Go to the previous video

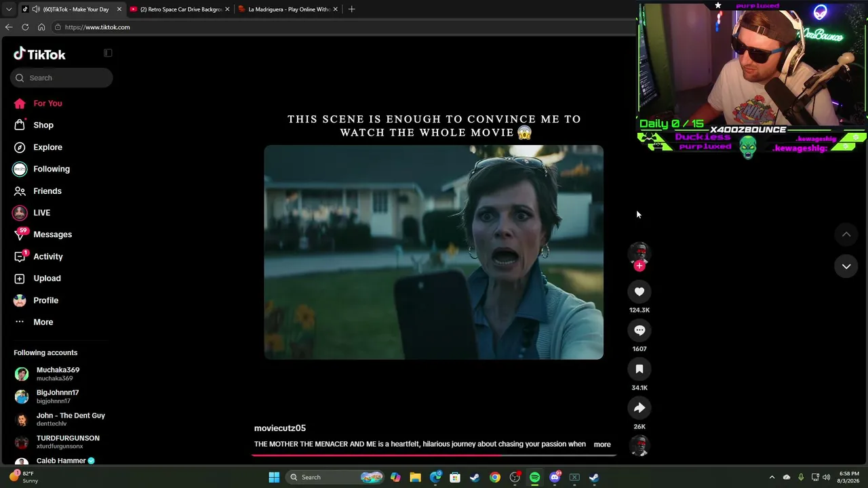click(846, 235)
